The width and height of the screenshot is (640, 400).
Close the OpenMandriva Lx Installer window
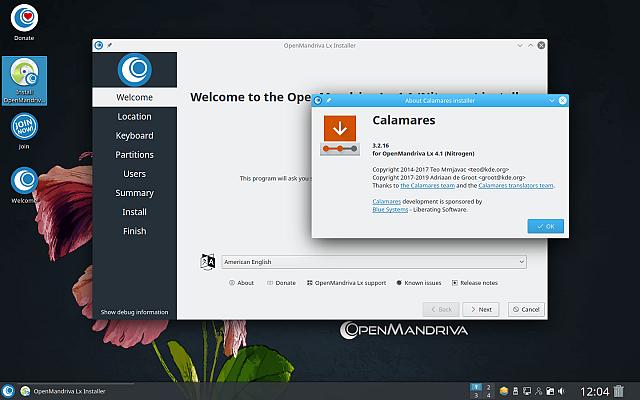(x=541, y=45)
